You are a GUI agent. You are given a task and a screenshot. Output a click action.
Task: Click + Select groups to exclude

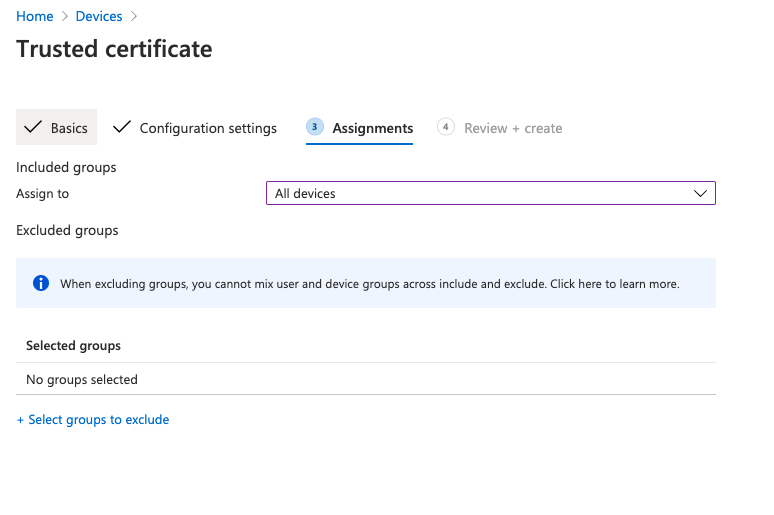click(93, 420)
